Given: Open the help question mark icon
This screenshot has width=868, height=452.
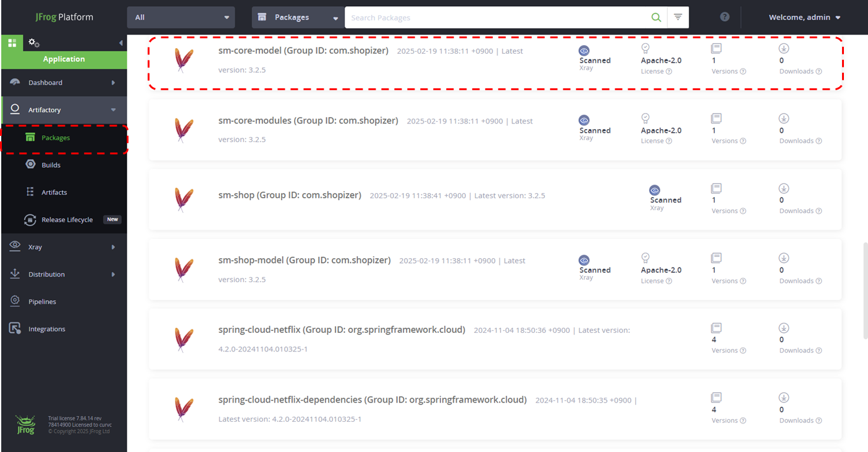Looking at the screenshot, I should [725, 17].
